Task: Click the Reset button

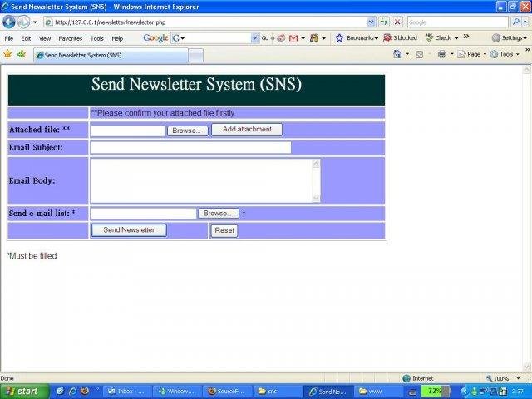Action: click(x=224, y=231)
